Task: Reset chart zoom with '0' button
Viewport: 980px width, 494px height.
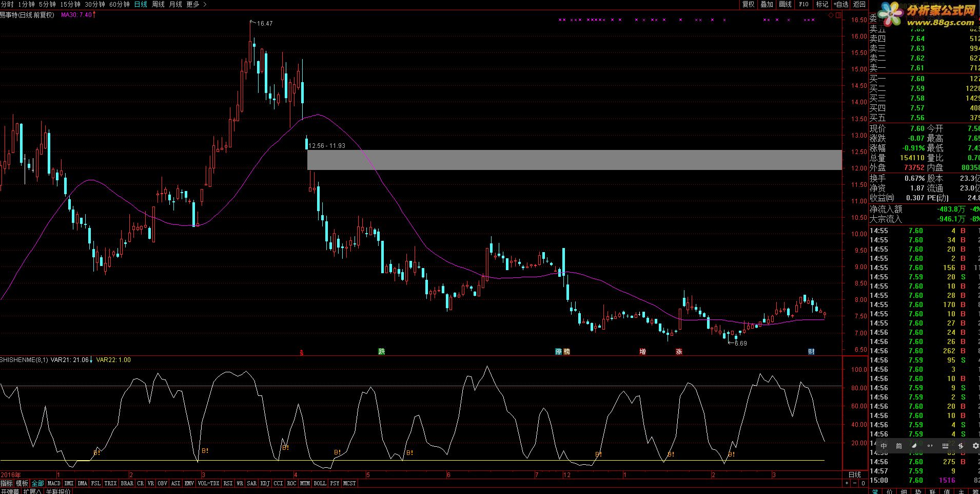Action: [x=863, y=483]
